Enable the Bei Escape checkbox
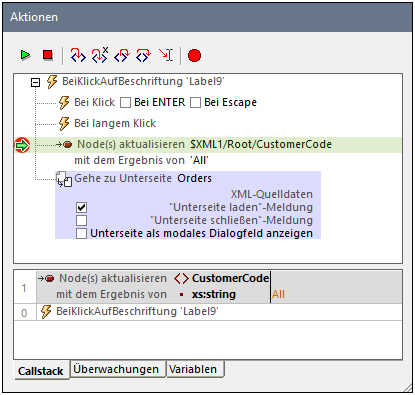This screenshot has height=395, width=415. coord(195,103)
